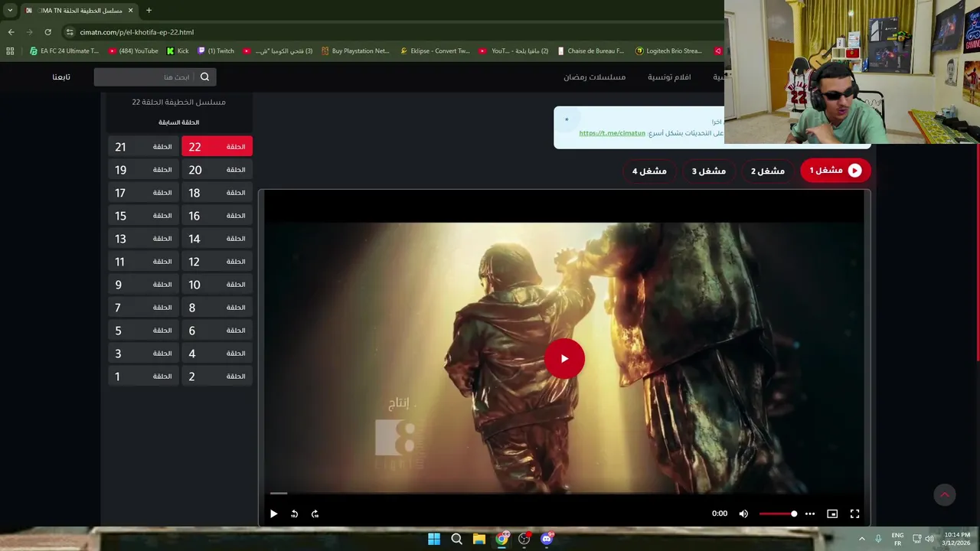Close the CIMA TN browser tab
This screenshot has height=551, width=980.
(130, 10)
